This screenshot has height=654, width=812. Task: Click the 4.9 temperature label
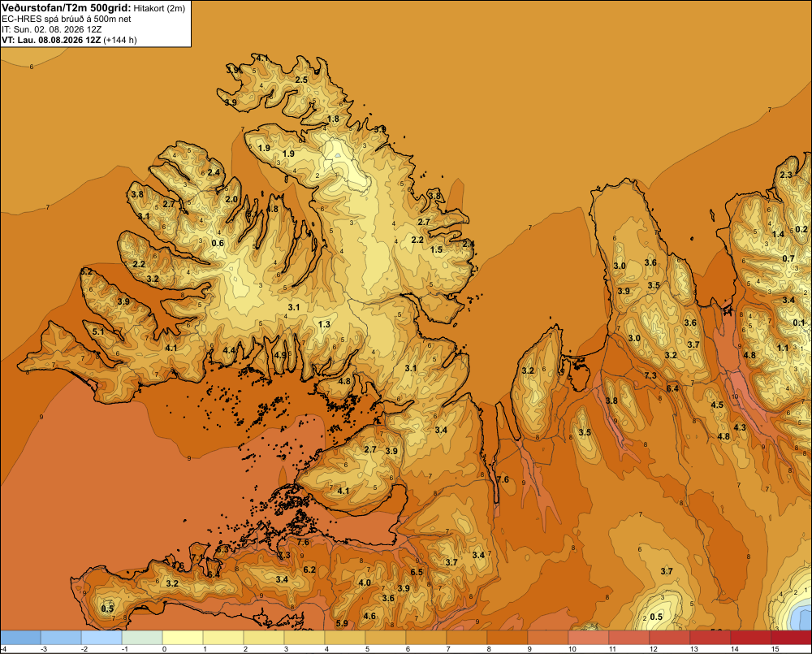coord(280,355)
